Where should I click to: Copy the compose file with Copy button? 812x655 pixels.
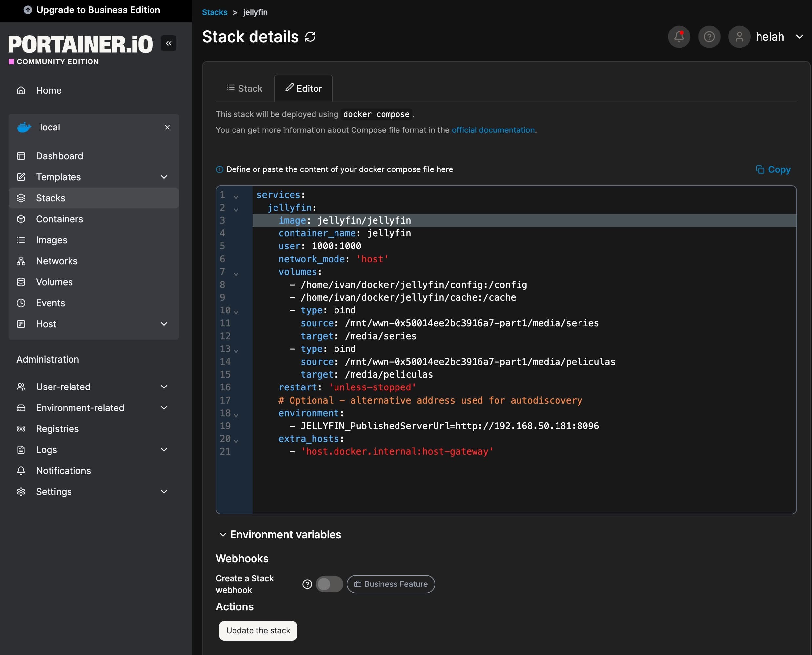pos(773,169)
